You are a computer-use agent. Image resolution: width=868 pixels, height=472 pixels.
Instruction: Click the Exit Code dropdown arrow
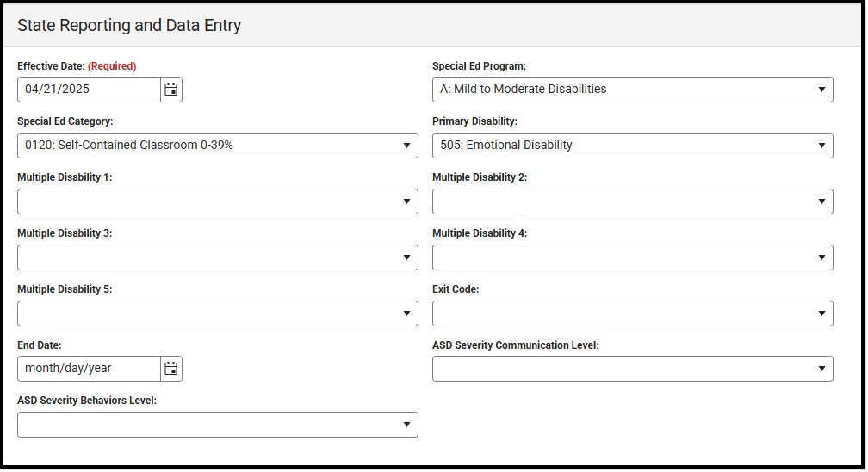(822, 314)
